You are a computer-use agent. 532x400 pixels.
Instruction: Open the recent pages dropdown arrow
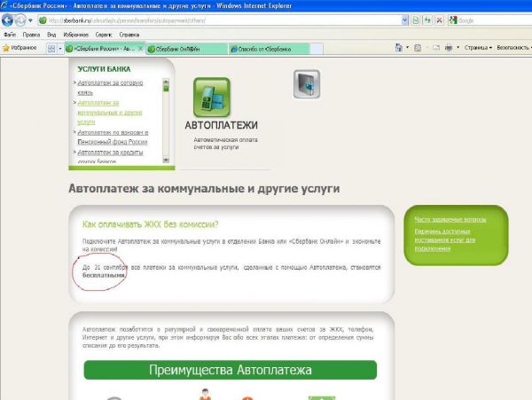pyautogui.click(x=30, y=20)
